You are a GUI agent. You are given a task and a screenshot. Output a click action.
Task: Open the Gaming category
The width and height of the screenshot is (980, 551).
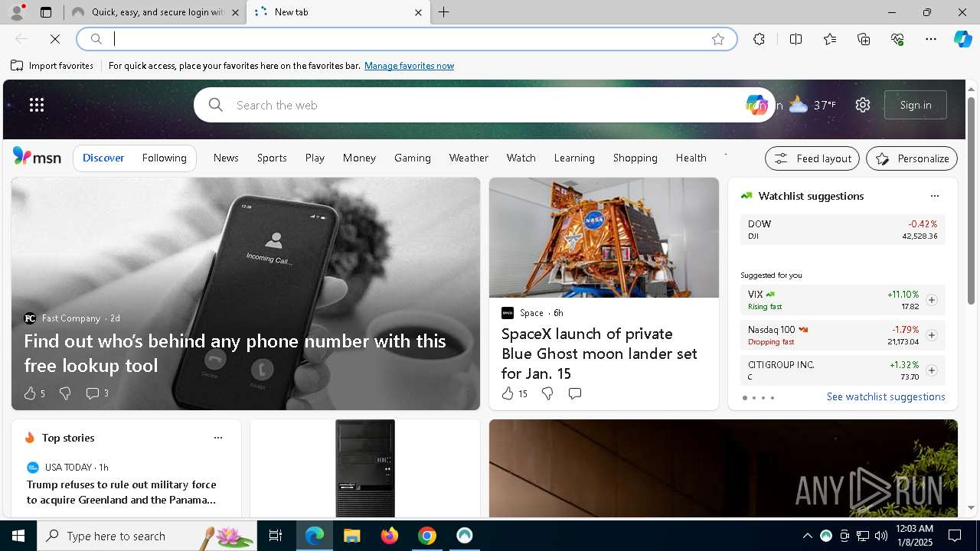413,158
